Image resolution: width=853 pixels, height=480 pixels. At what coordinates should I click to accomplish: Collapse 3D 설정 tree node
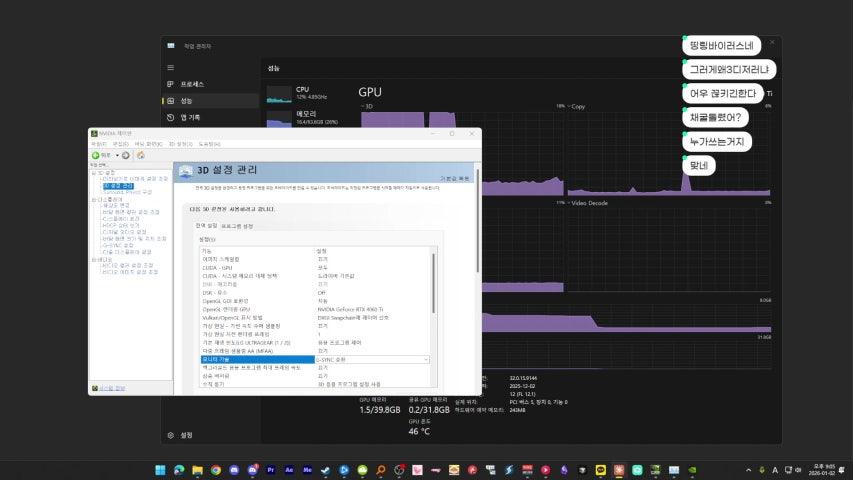(x=94, y=173)
